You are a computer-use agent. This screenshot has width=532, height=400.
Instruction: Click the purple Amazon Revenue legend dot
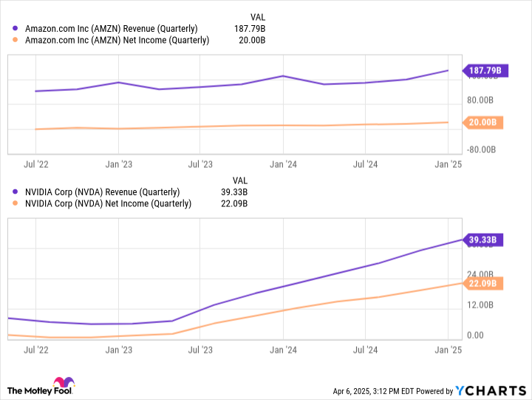(16, 29)
